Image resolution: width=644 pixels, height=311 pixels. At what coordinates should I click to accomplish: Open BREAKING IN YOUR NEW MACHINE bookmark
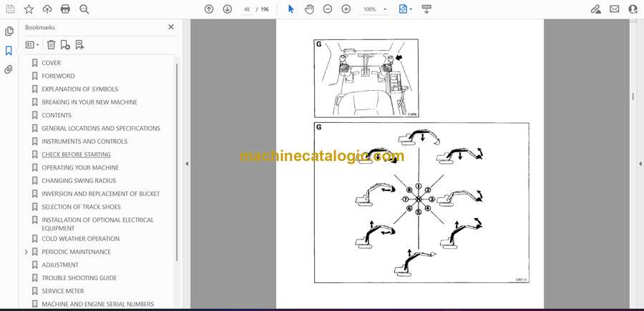coord(89,102)
